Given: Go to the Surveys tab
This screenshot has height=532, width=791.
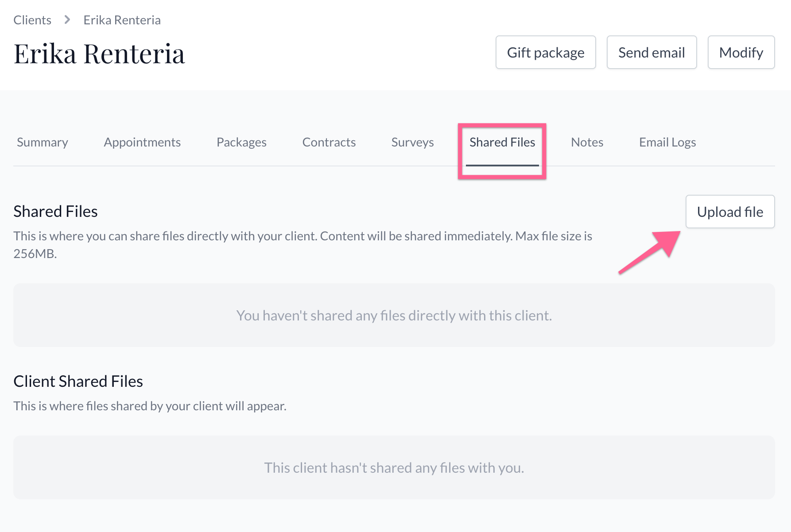Looking at the screenshot, I should 412,142.
